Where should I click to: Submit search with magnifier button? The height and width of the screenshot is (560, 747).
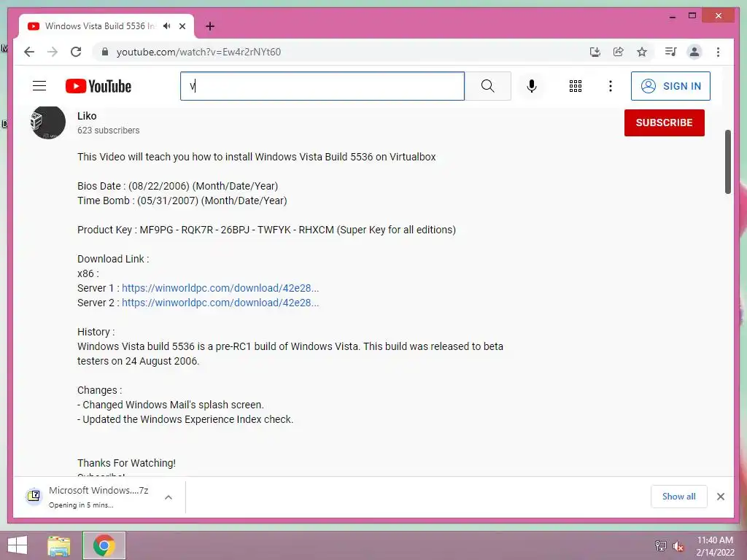[488, 86]
